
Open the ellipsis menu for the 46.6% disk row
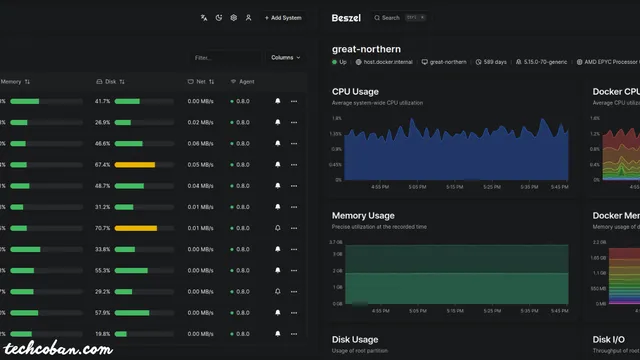[294, 144]
